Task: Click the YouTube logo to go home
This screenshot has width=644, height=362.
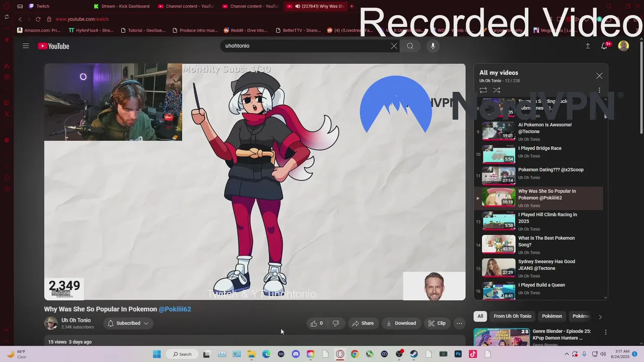Action: coord(53,46)
